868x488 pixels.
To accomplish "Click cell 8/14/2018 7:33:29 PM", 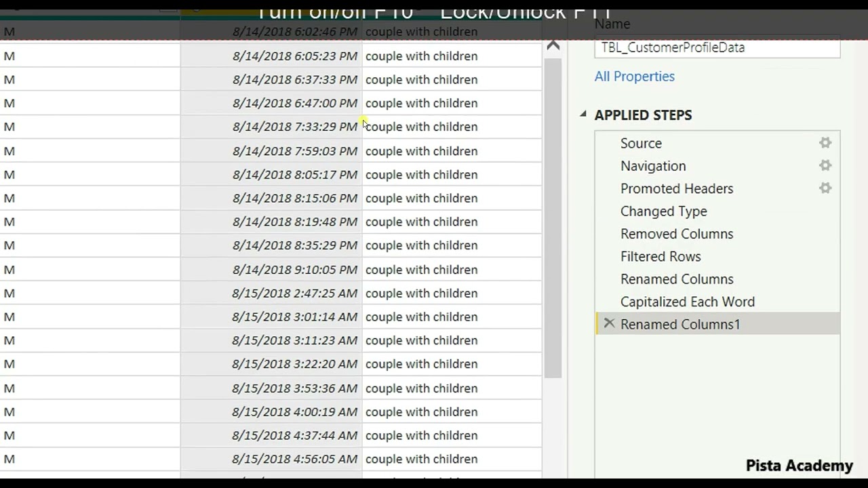I will tap(271, 127).
